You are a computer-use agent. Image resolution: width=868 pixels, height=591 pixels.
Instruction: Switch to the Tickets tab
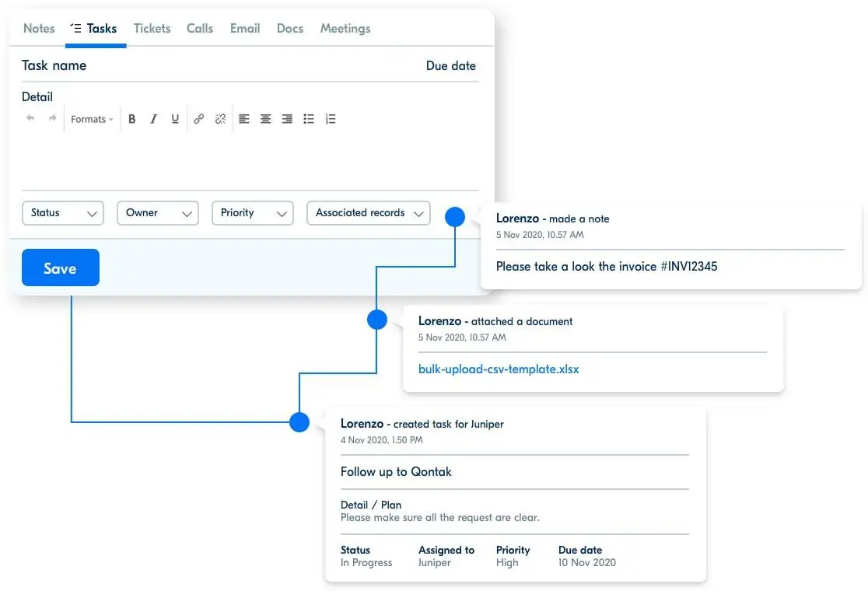pos(152,29)
